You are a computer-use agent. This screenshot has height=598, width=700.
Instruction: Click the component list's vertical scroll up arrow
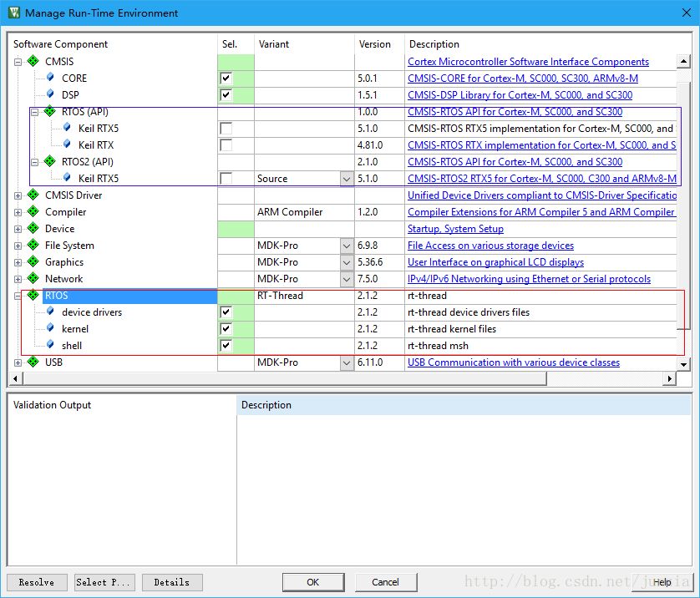(683, 62)
